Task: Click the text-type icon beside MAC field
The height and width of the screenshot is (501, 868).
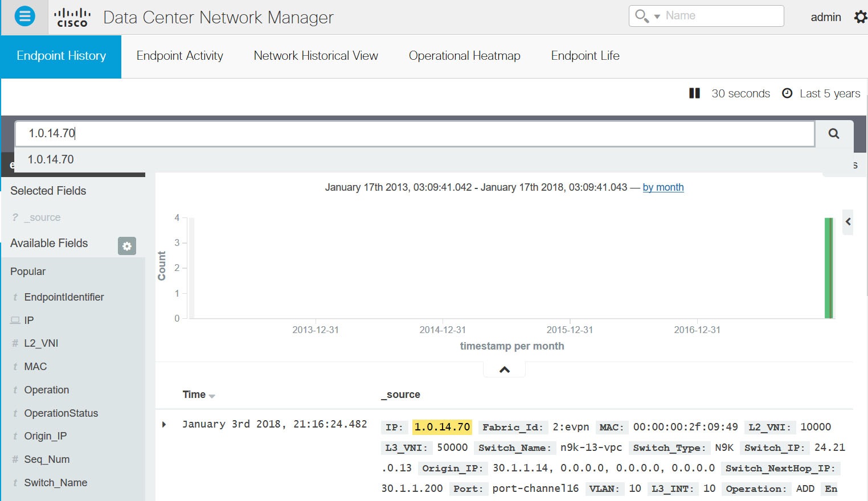Action: tap(14, 366)
